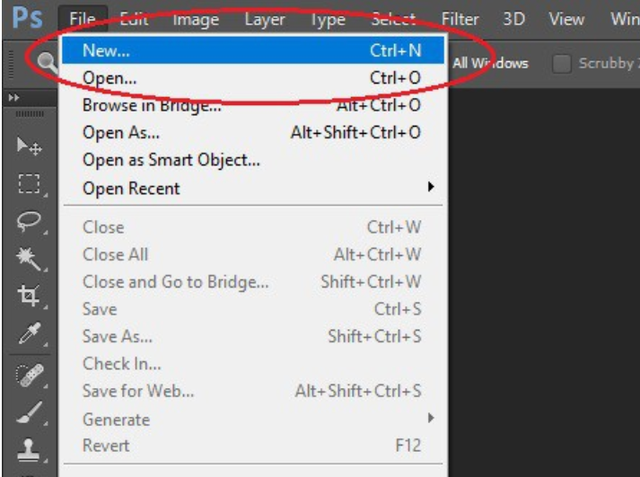640x477 pixels.
Task: Select the Brush tool
Action: pos(29,413)
